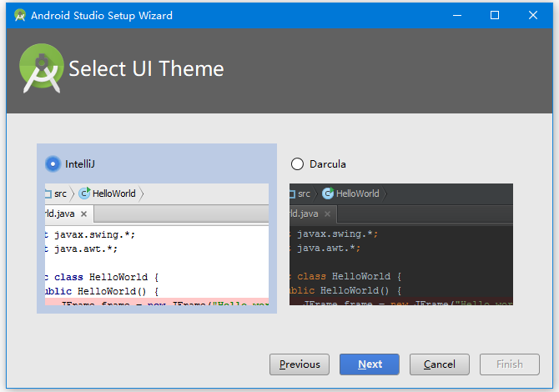Click the Android Studio logo in header
559x392 pixels.
point(42,68)
